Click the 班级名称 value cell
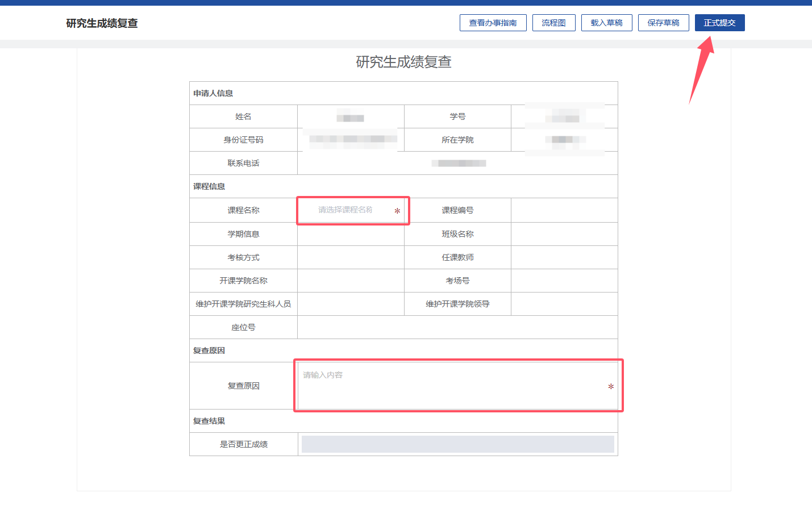 click(564, 234)
